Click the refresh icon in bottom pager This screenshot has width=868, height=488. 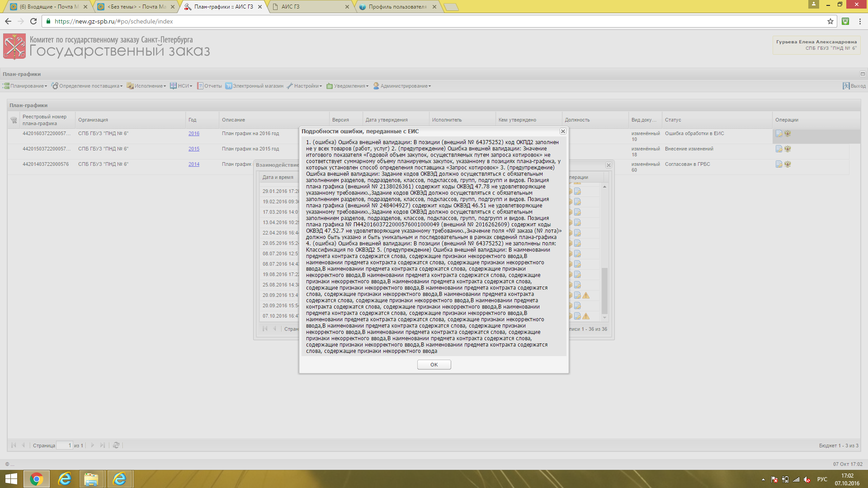(x=116, y=445)
